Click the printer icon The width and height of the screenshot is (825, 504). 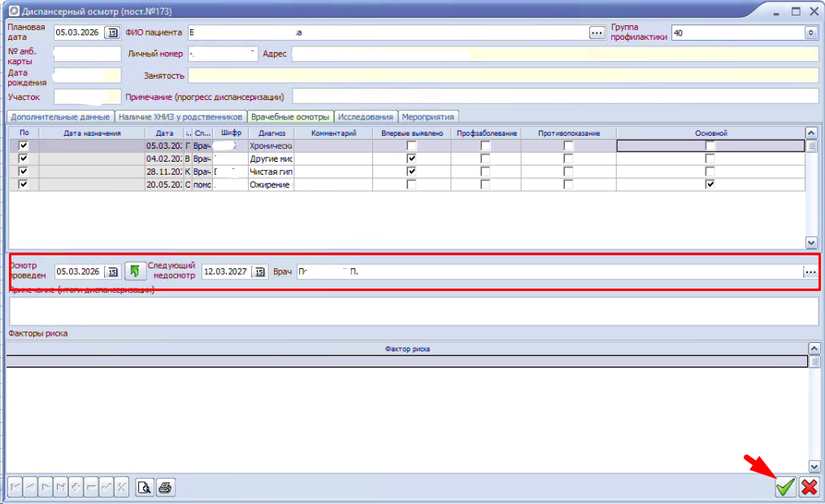(x=165, y=488)
